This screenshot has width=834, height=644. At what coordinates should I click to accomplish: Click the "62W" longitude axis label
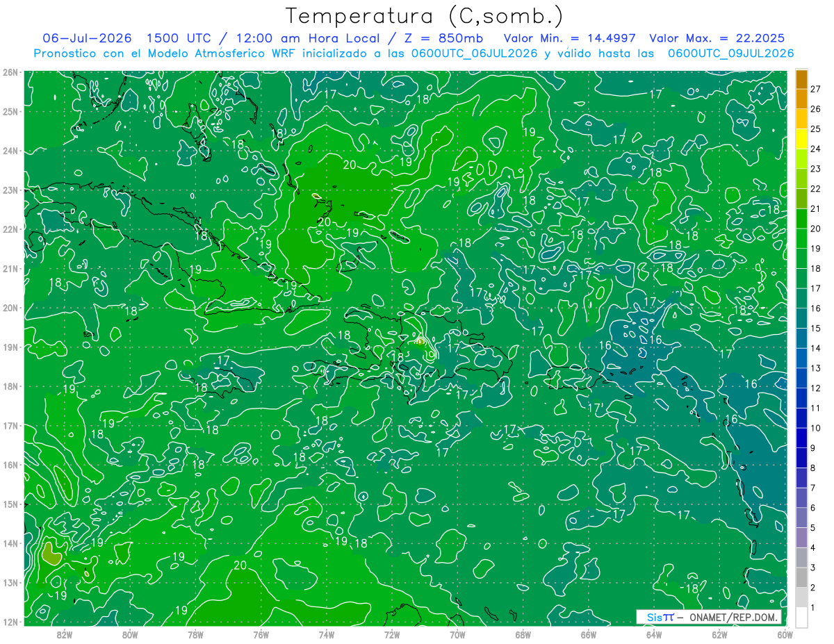(719, 634)
